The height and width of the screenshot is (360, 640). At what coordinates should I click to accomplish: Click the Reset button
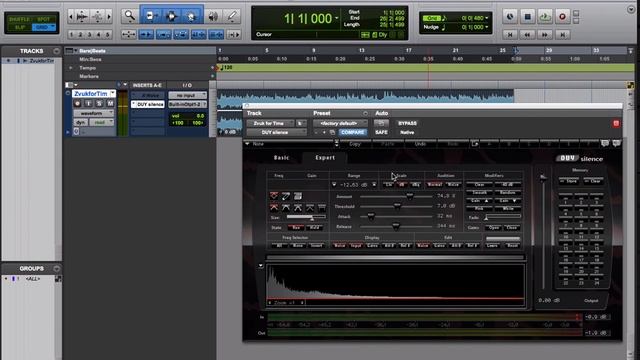(513, 245)
